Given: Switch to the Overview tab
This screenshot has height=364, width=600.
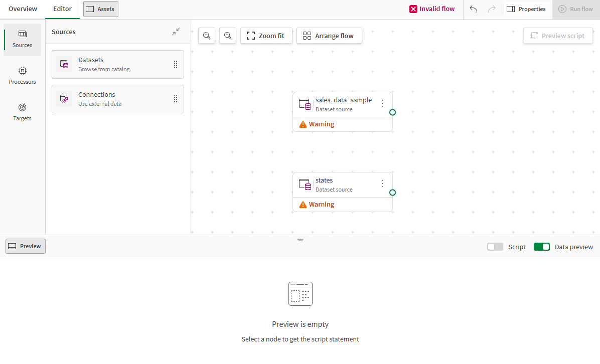Looking at the screenshot, I should click(x=23, y=9).
